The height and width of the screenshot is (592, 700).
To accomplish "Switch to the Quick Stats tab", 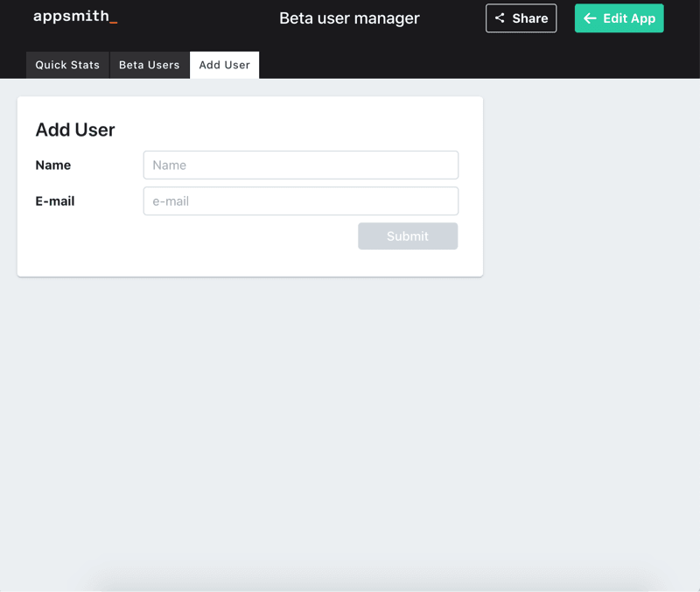I will click(67, 65).
